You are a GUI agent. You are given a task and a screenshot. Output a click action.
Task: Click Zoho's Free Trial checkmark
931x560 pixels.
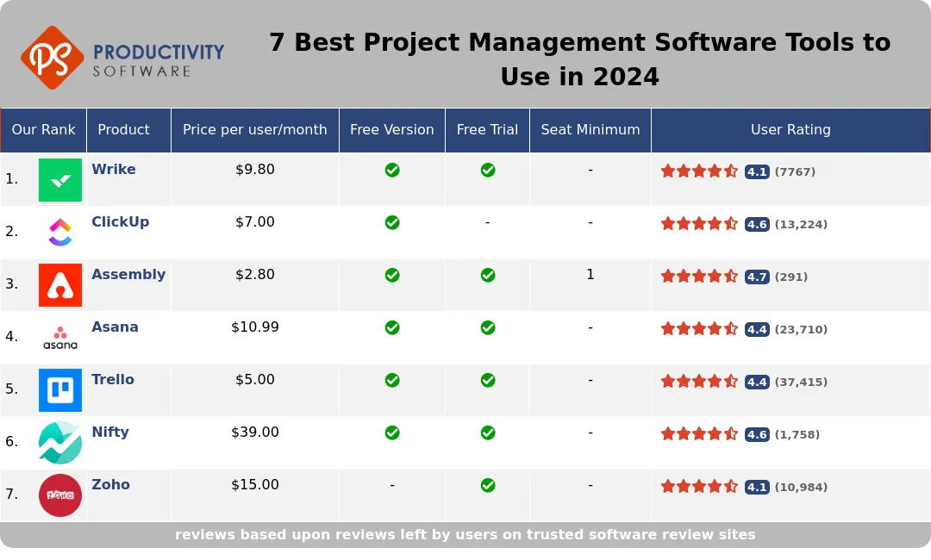click(x=488, y=485)
